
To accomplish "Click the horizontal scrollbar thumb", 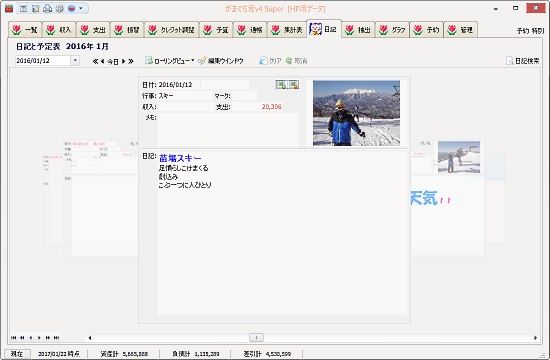I will coord(256,338).
